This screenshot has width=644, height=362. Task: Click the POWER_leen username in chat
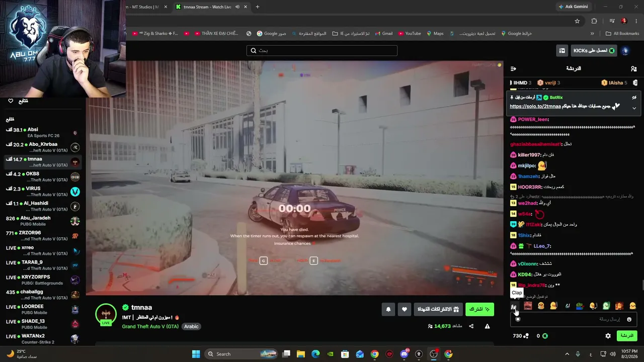pyautogui.click(x=532, y=120)
